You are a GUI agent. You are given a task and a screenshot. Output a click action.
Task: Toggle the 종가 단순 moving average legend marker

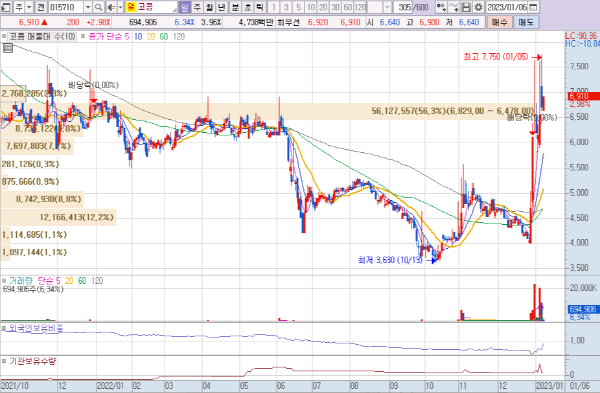click(x=83, y=36)
